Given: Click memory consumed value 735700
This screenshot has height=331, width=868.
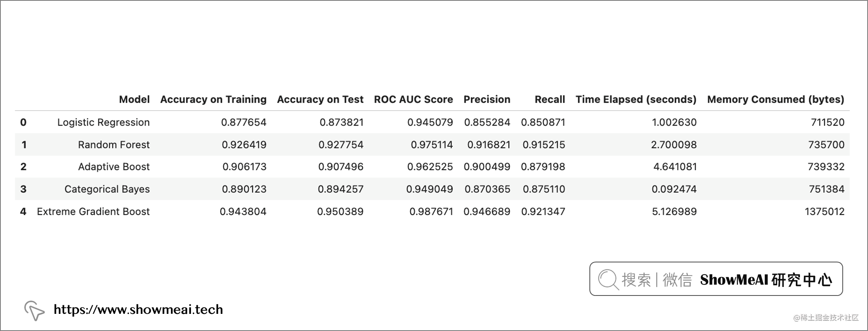Looking at the screenshot, I should [826, 144].
